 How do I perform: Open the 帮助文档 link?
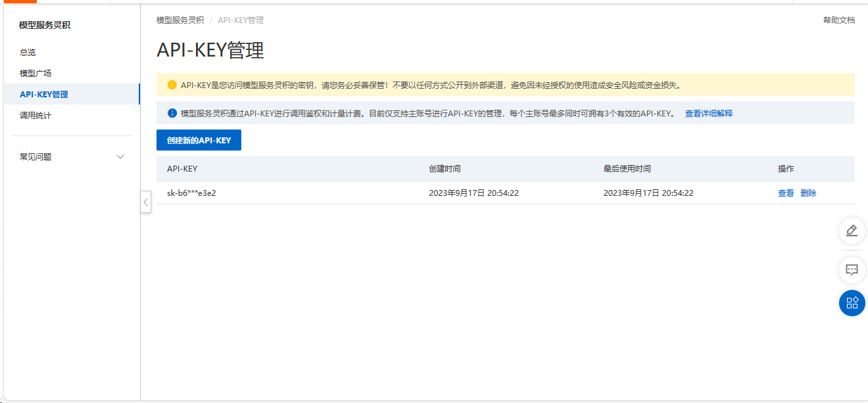click(840, 20)
